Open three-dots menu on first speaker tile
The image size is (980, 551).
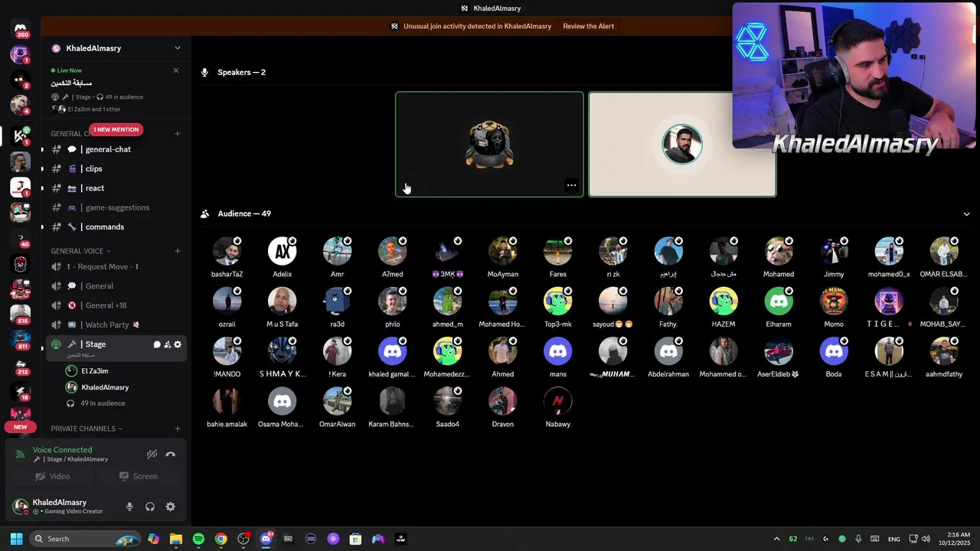tap(571, 185)
